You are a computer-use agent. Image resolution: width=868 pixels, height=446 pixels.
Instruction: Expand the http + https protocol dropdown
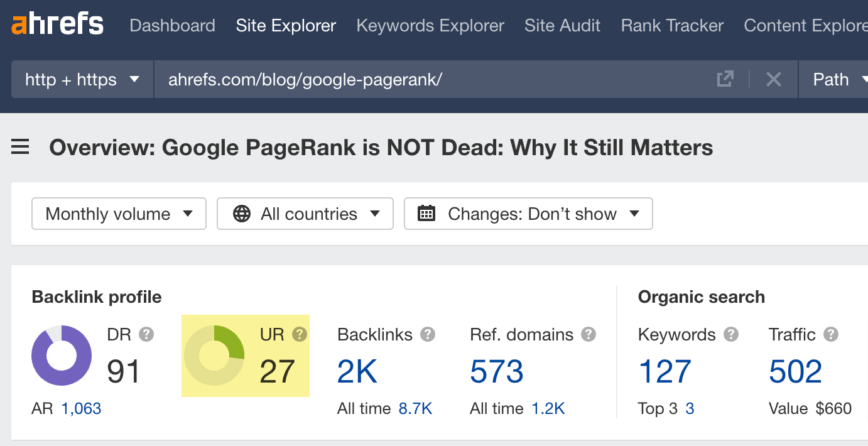coord(82,80)
